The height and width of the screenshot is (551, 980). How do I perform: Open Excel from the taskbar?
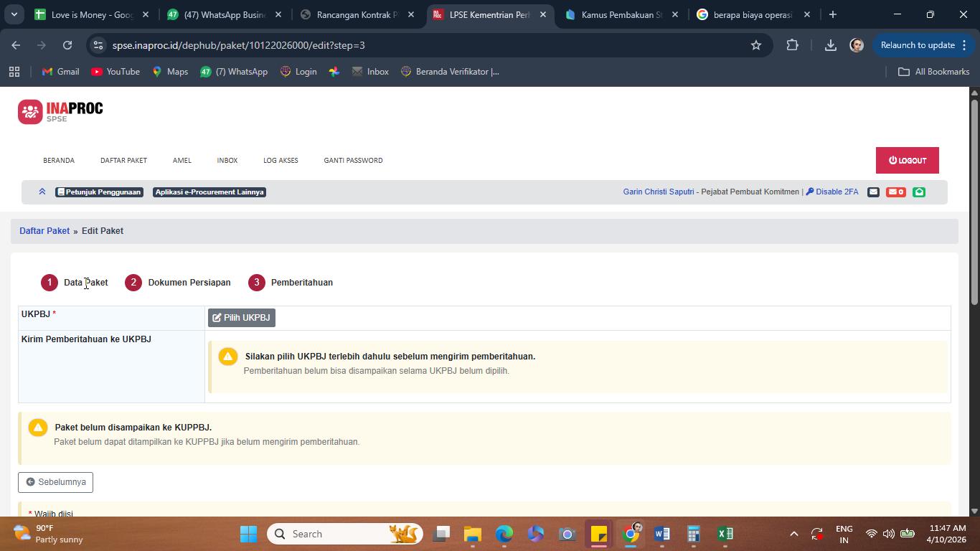(x=725, y=534)
